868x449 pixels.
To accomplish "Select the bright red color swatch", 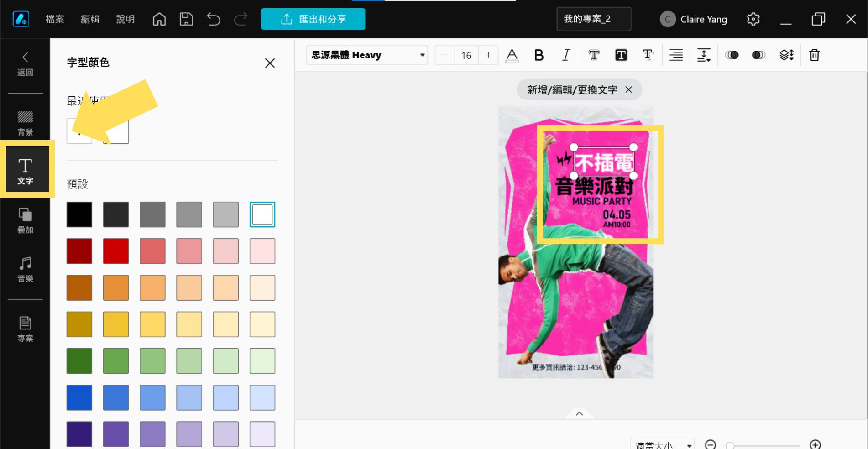I will 116,251.
